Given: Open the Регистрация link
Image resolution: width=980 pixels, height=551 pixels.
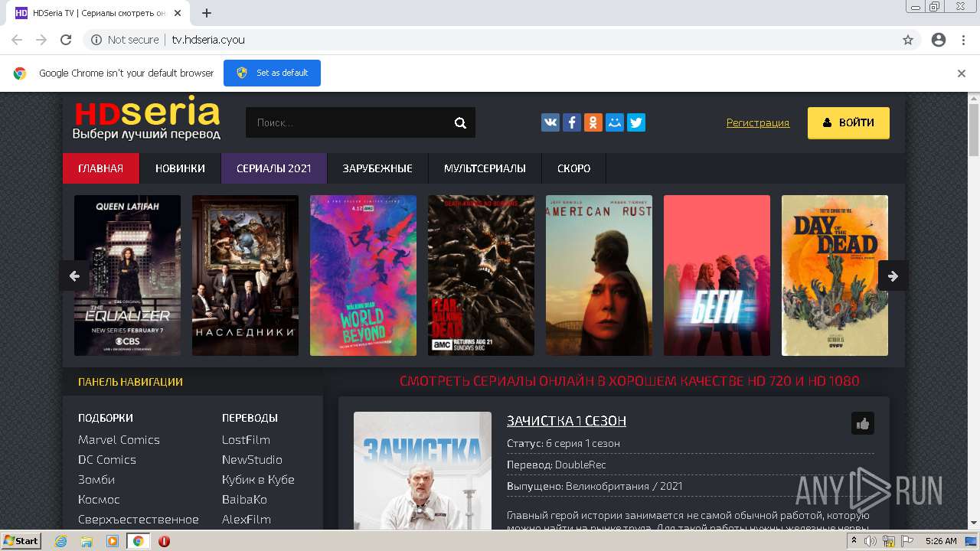Looking at the screenshot, I should tap(758, 122).
